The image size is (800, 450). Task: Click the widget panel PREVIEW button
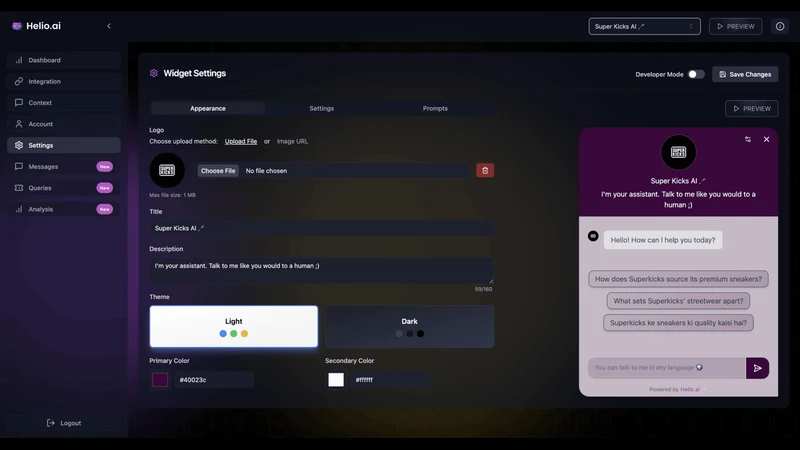click(752, 109)
